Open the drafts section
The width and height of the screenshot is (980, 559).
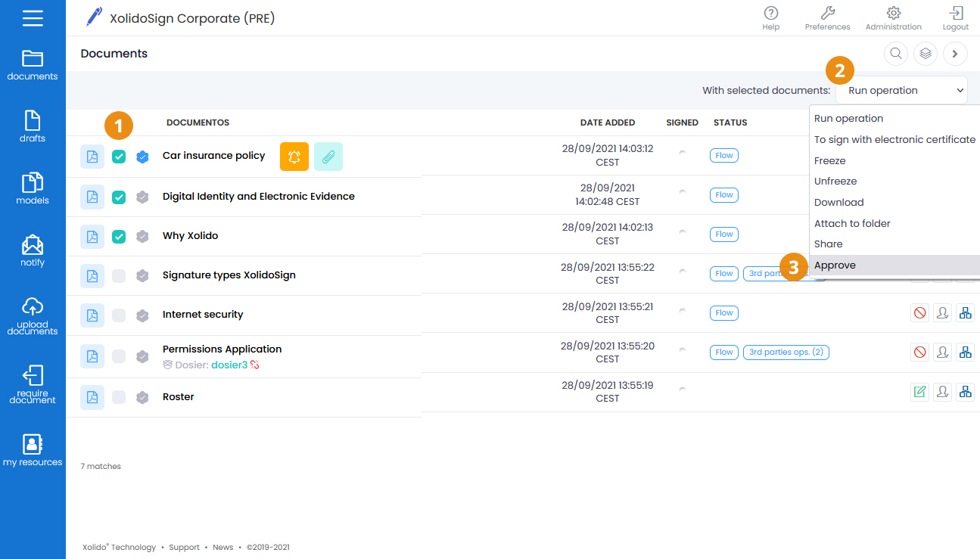[33, 127]
